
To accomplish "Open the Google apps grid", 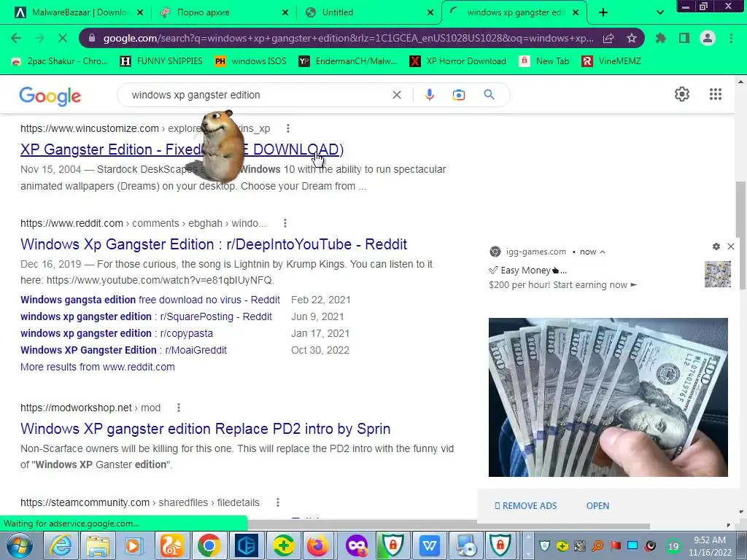I will coord(716,94).
